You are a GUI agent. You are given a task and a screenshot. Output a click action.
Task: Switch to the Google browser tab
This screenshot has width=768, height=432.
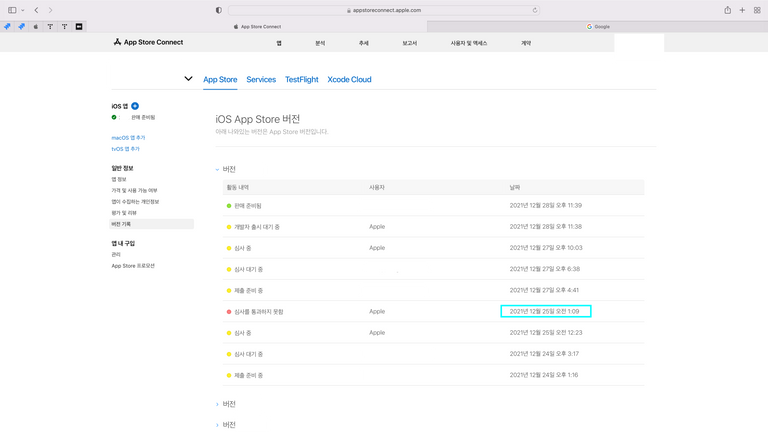click(598, 26)
